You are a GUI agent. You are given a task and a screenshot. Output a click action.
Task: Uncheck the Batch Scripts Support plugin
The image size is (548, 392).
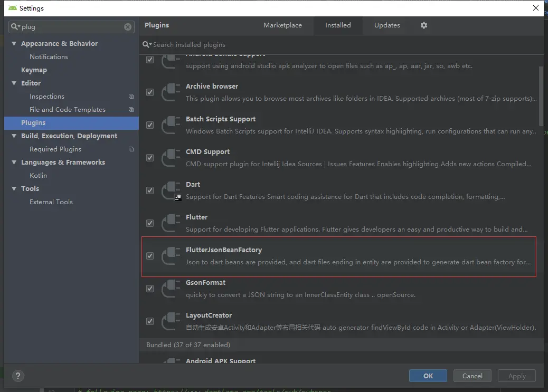pyautogui.click(x=150, y=125)
